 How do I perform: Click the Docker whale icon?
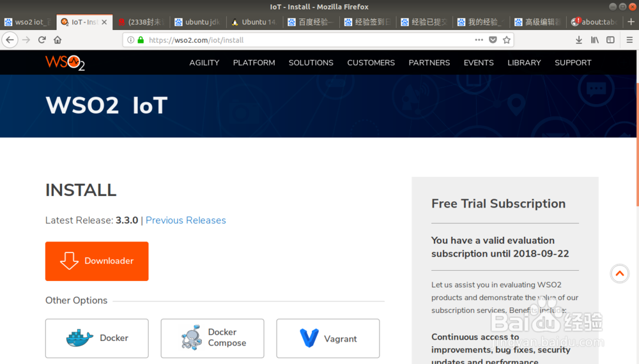point(79,338)
